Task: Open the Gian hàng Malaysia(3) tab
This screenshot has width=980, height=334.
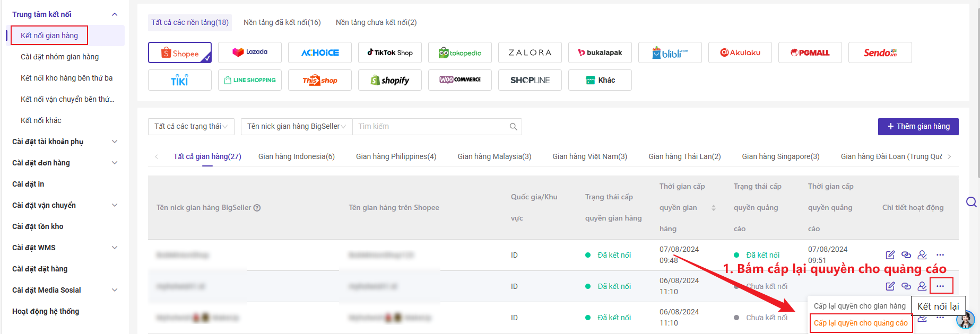Action: tap(495, 156)
